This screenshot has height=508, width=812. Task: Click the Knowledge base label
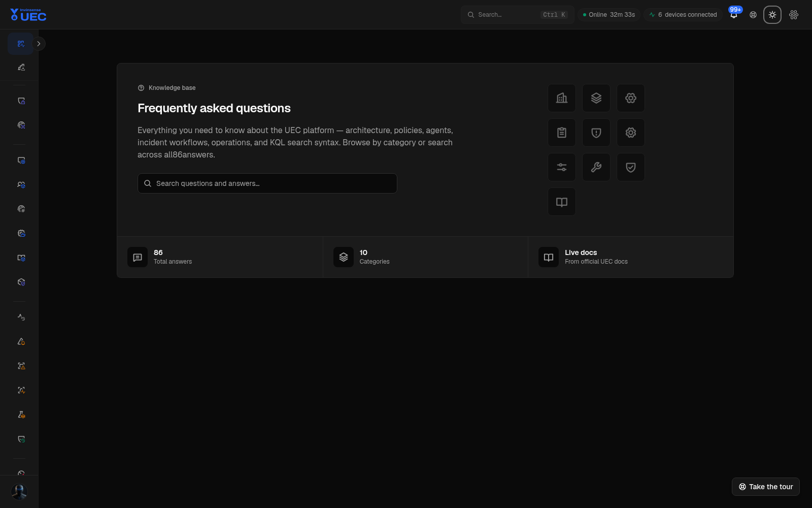pos(172,88)
